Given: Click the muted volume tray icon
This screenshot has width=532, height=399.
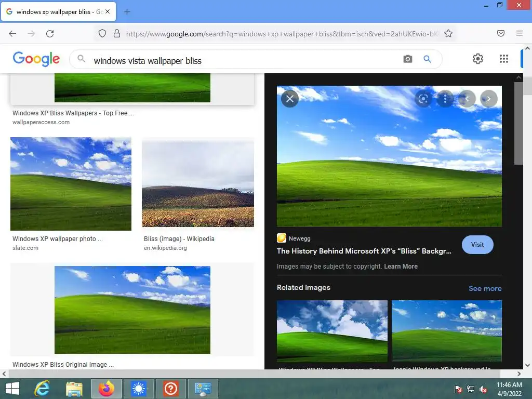Looking at the screenshot, I should point(483,389).
